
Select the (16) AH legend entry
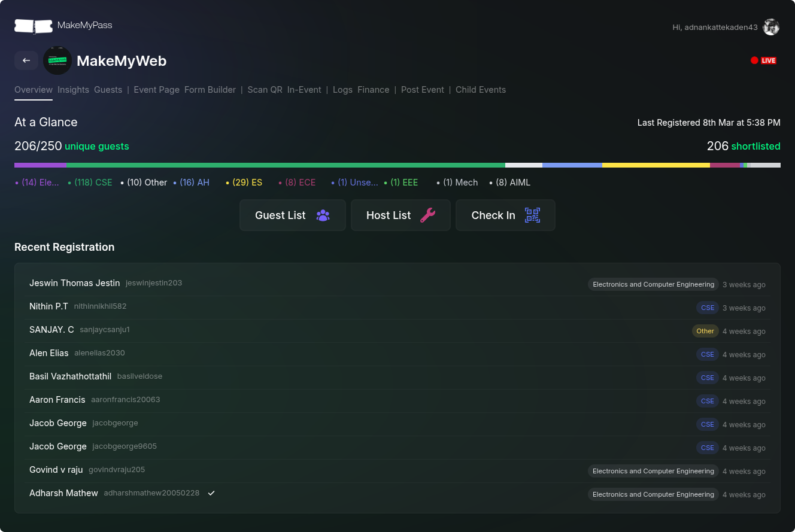191,183
